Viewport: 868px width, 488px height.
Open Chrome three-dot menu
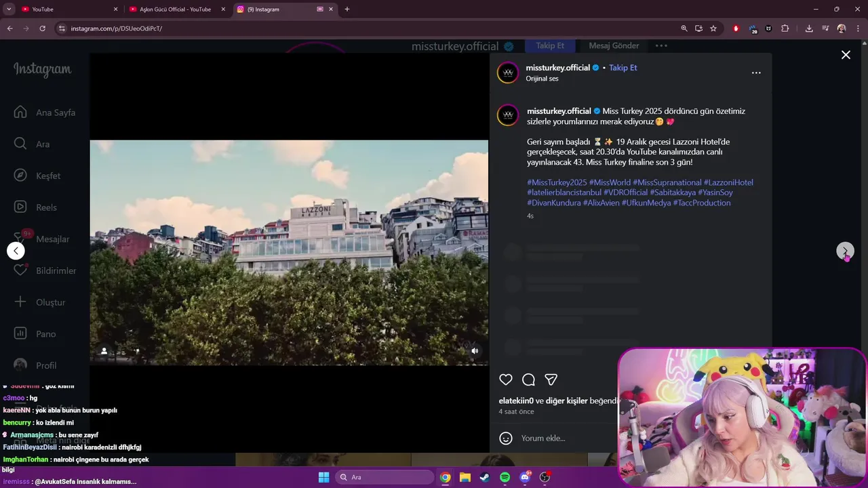[857, 28]
